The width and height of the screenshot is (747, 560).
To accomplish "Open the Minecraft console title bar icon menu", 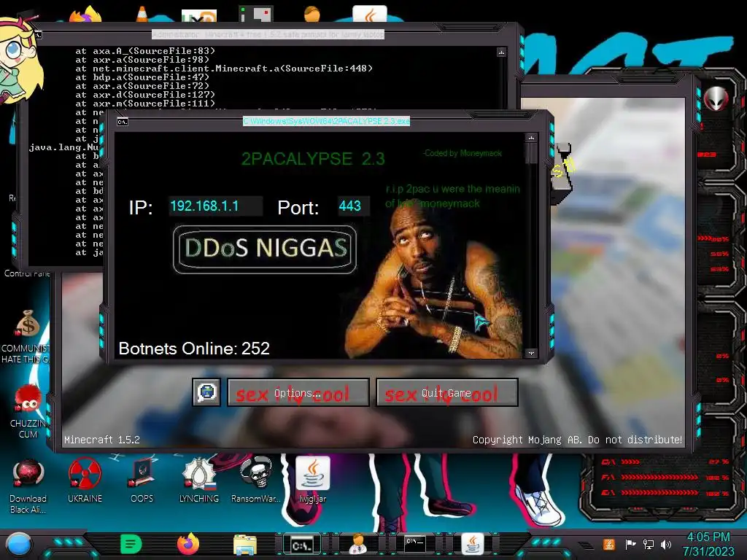I will point(38,35).
